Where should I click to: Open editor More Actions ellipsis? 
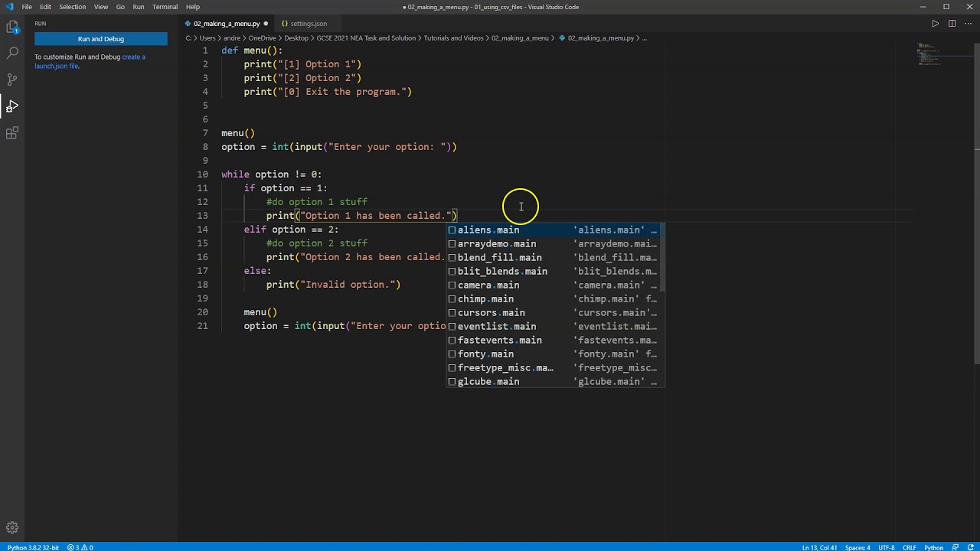pyautogui.click(x=968, y=24)
